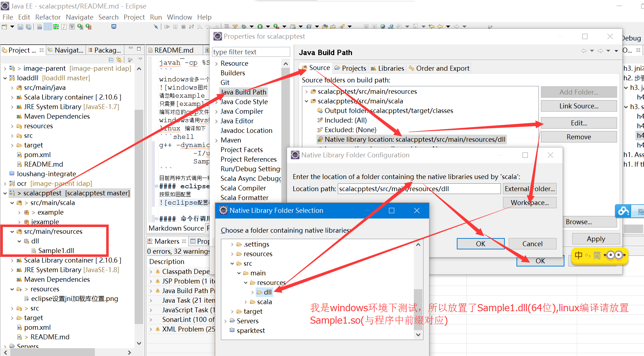
Task: Click Collapse All in Project Explorer
Action: coord(111,60)
